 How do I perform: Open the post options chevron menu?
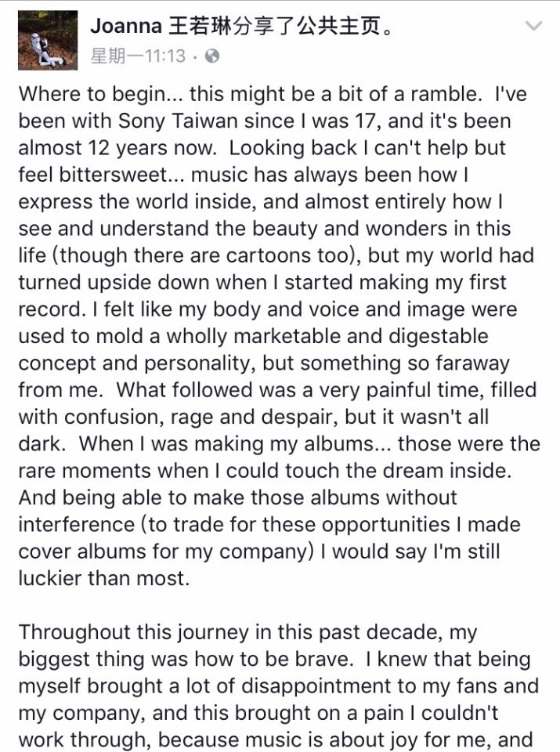tap(533, 27)
